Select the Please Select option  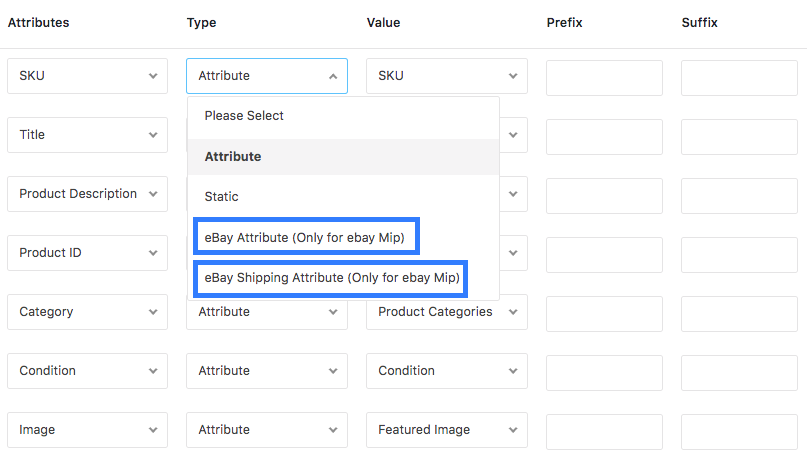[x=343, y=116]
